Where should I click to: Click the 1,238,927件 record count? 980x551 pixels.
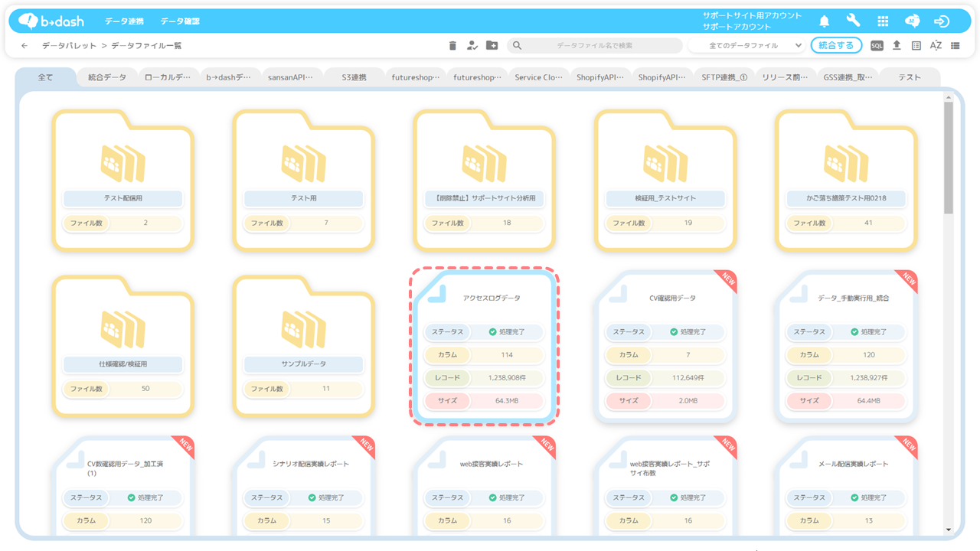click(x=867, y=378)
